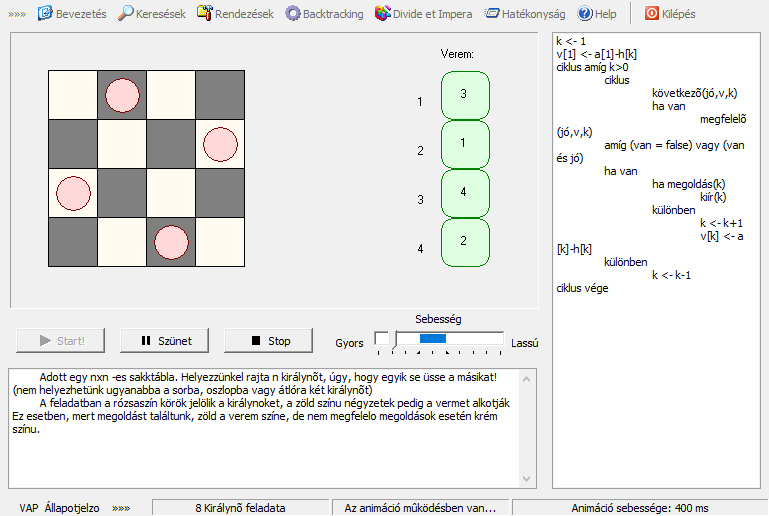Screen dimensions: 769x516
Task: Click the code line ciklus vége
Action: 582,288
